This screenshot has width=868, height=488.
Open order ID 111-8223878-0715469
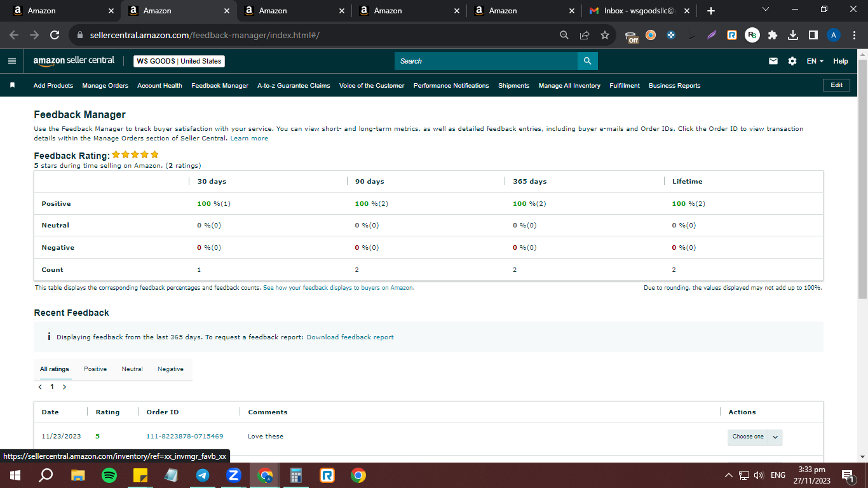(x=185, y=436)
